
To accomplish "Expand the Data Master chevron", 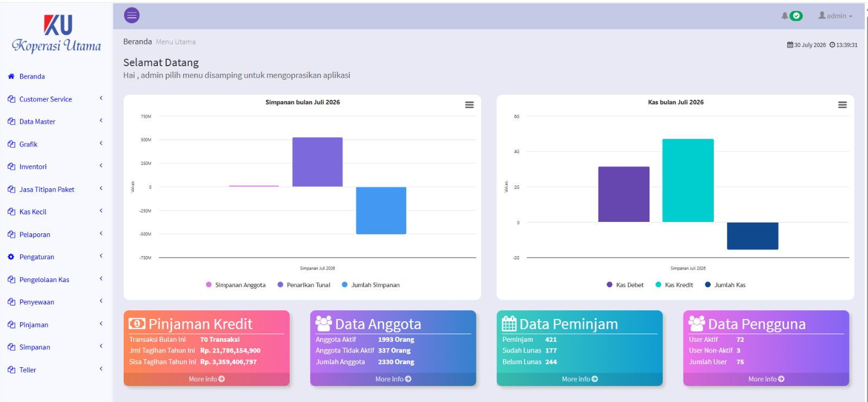I will click(101, 120).
